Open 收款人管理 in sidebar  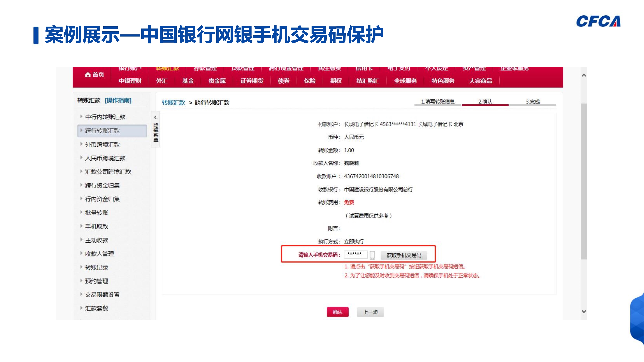click(x=99, y=254)
